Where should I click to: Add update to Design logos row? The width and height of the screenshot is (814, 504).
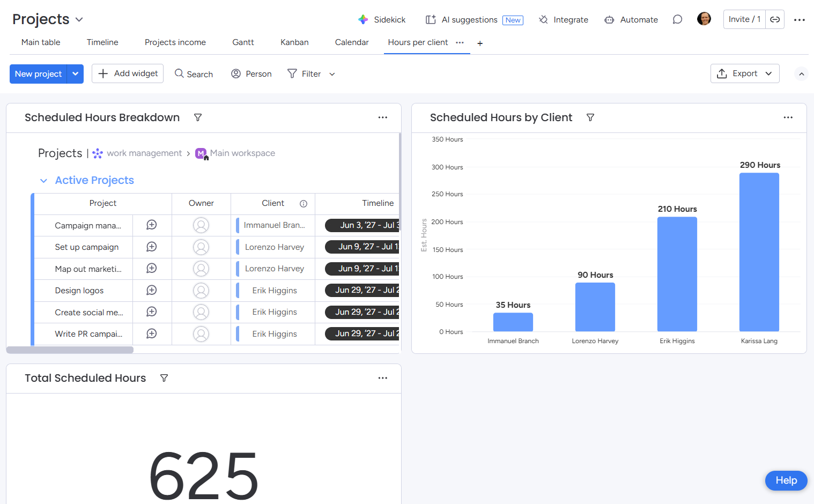point(152,290)
